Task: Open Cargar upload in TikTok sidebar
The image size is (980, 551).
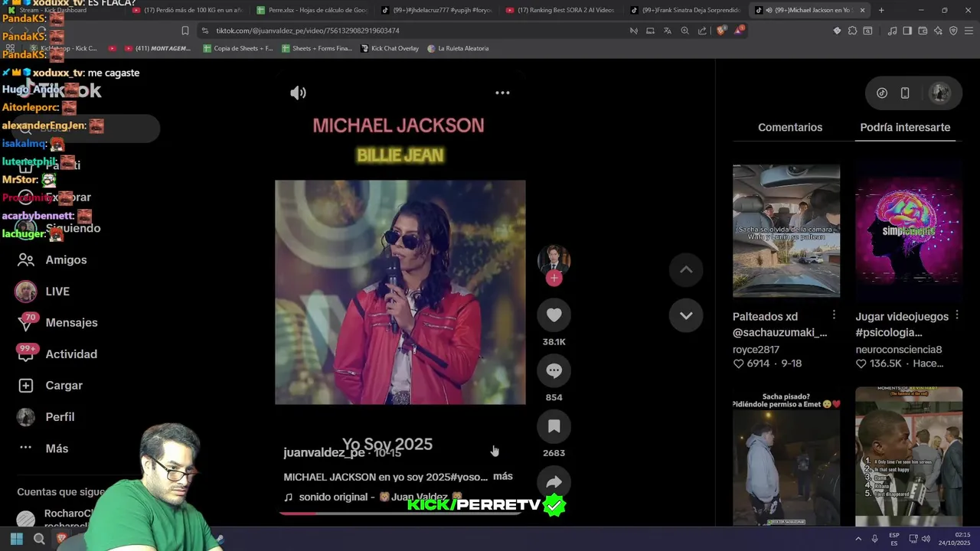Action: pos(51,386)
